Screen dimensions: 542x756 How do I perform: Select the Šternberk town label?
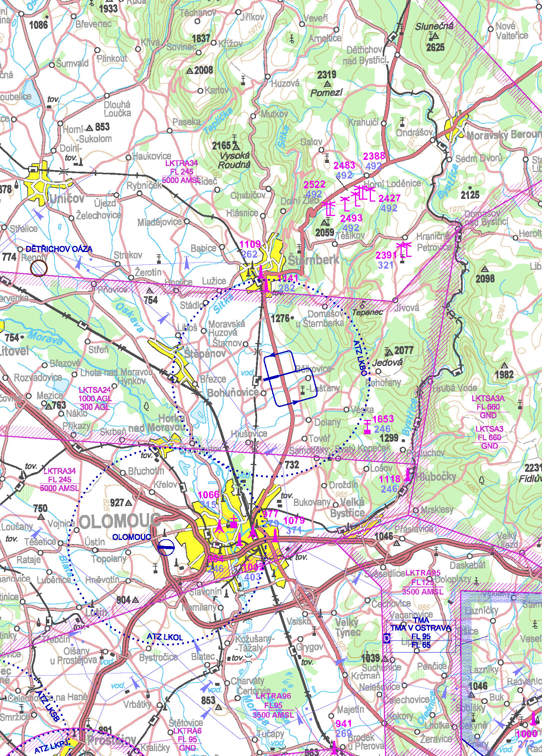click(314, 260)
